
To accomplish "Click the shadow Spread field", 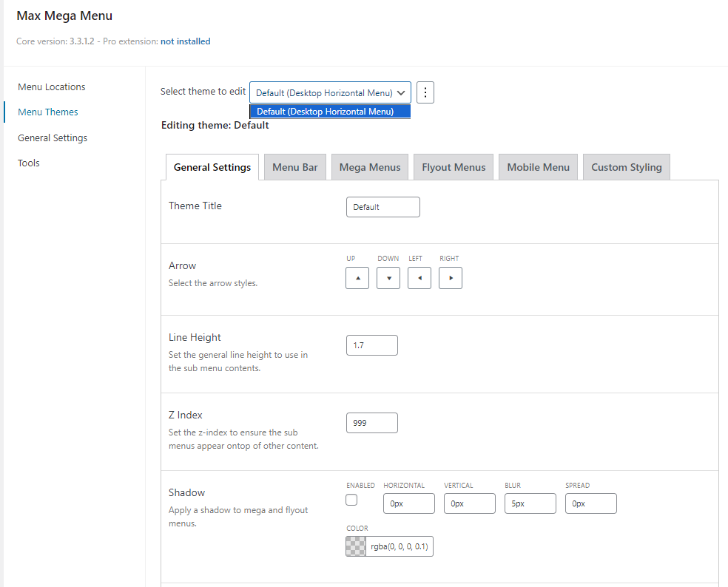I will point(591,503).
